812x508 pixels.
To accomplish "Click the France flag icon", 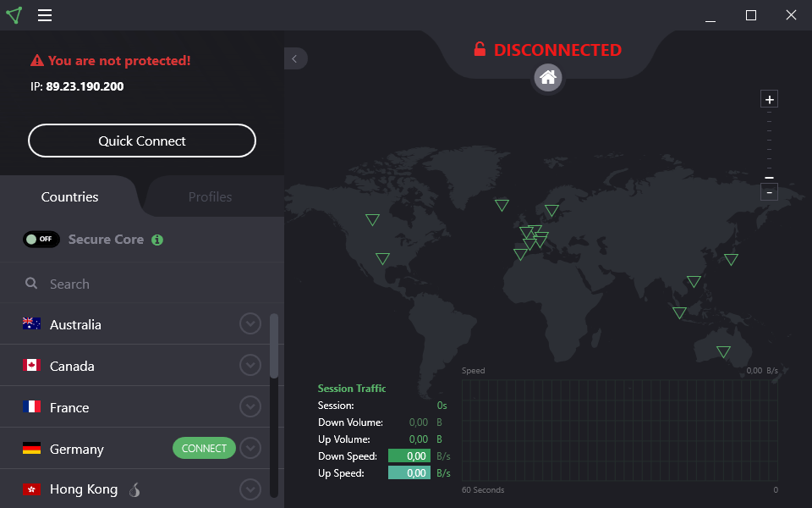I will (31, 406).
